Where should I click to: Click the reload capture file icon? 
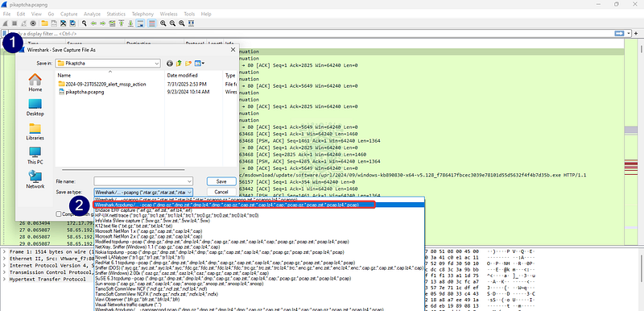click(72, 23)
